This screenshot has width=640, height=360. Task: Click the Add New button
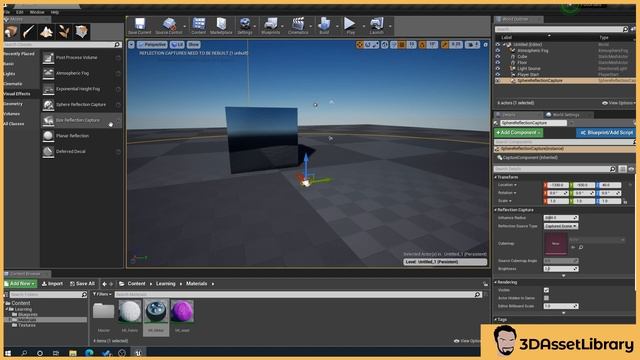[x=20, y=284]
